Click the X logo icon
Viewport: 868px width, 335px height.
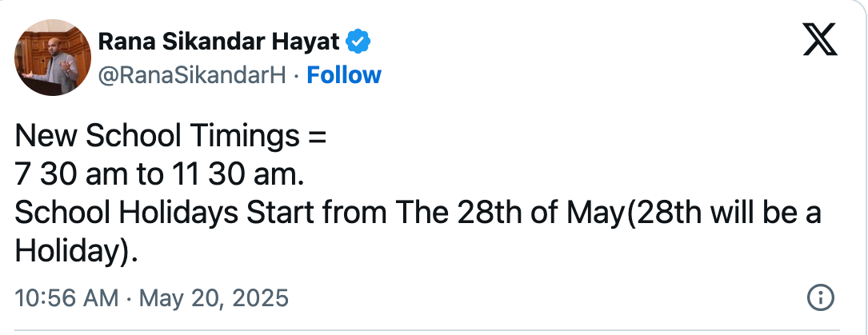(x=820, y=39)
